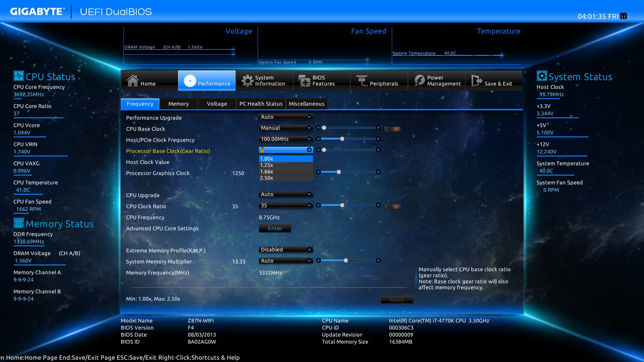The height and width of the screenshot is (362, 644).
Task: Click the Host/PCIe Clock Frequency slider handle
Action: [342, 139]
